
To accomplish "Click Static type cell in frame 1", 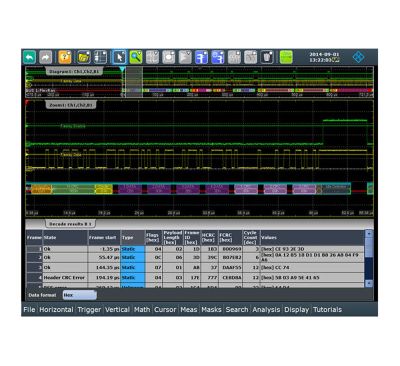I will [133, 249].
